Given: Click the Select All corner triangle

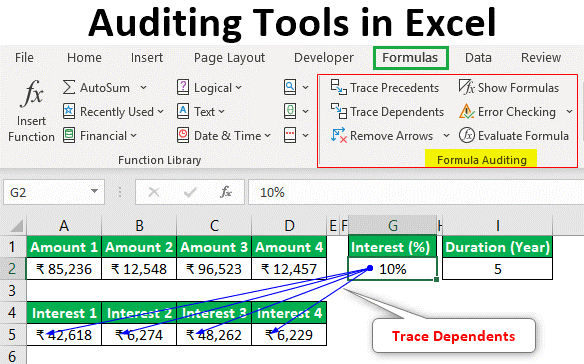Looking at the screenshot, I should (17, 226).
